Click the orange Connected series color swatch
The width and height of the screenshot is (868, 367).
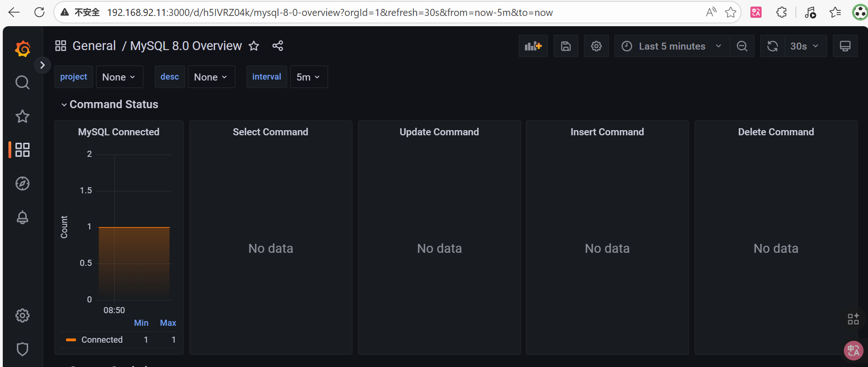71,340
